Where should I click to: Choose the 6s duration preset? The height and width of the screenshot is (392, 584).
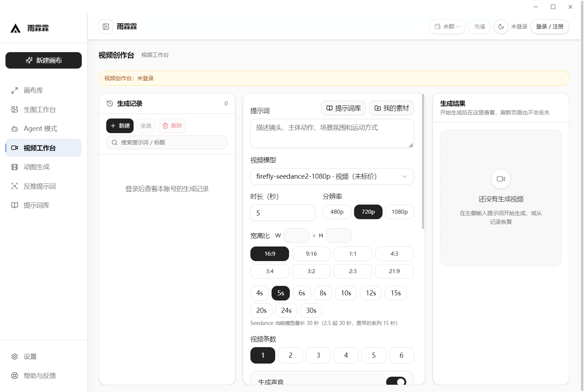point(302,293)
